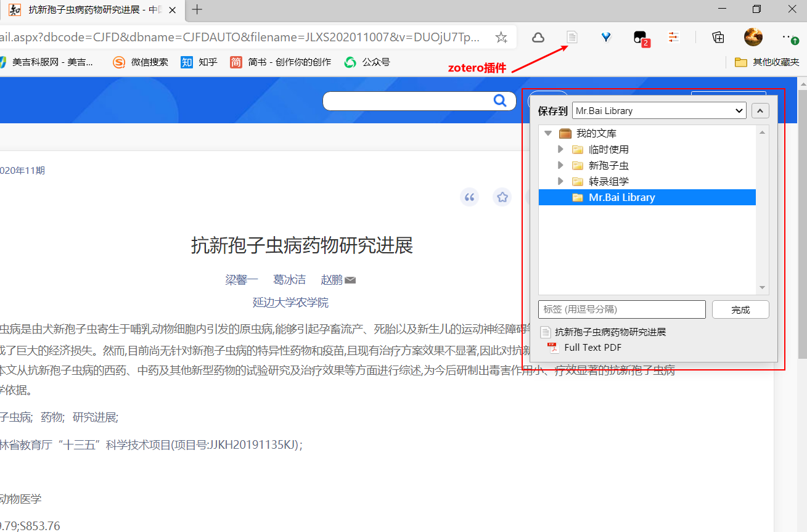
Task: Click the collection tree scroll up arrow
Action: [x=763, y=132]
